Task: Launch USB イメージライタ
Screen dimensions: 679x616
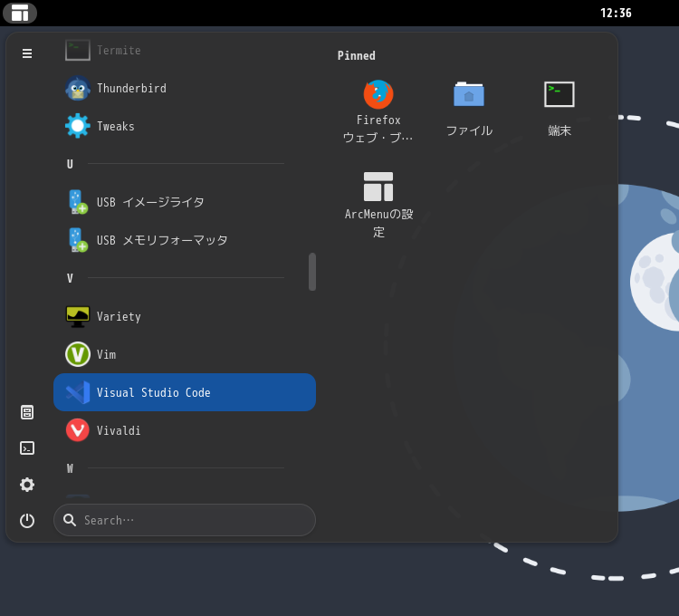Action: 185,202
